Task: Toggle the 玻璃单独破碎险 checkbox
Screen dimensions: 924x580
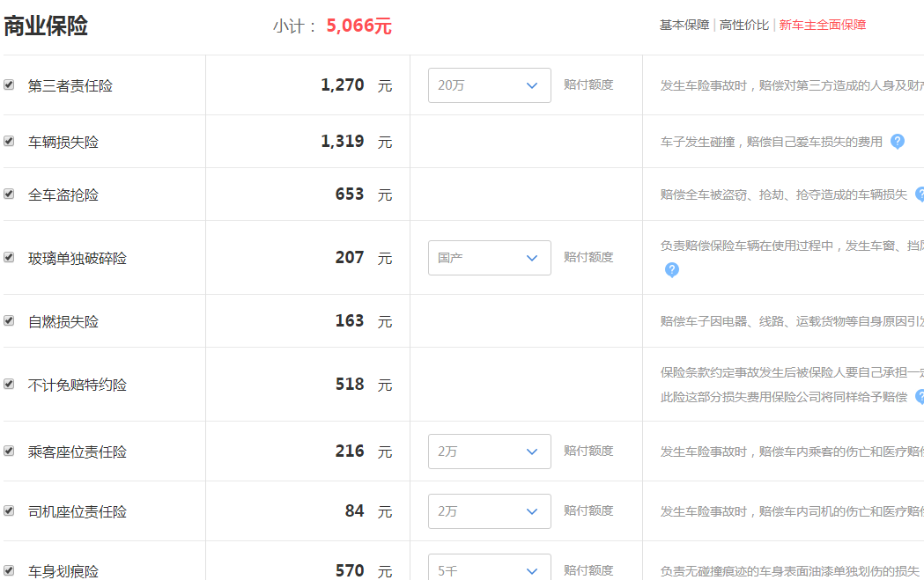Action: point(9,257)
